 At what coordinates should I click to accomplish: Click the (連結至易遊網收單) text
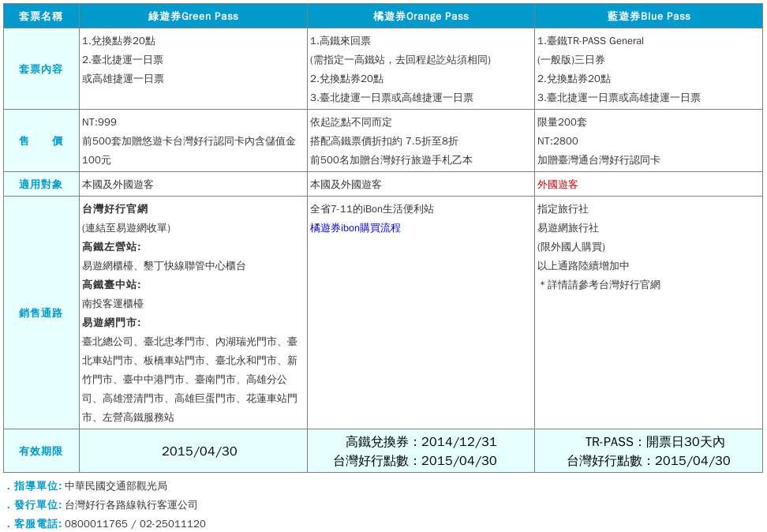(x=126, y=228)
